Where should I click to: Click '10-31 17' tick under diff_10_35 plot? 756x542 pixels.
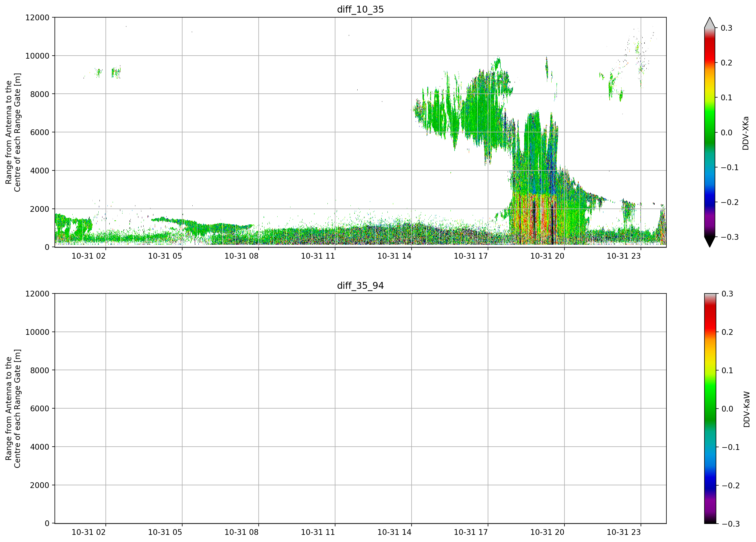click(x=471, y=256)
